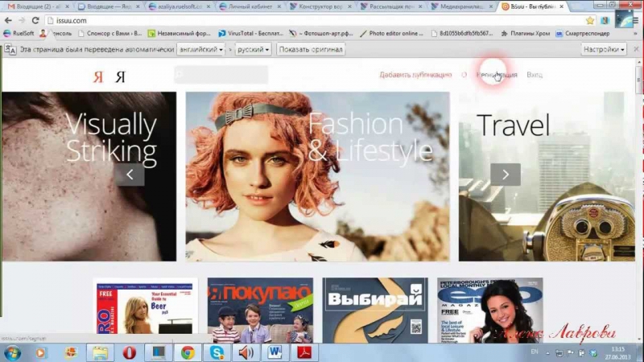Open the Chrome menu (three lines icon)
Image resolution: width=644 pixels, height=362 pixels.
pyautogui.click(x=636, y=20)
